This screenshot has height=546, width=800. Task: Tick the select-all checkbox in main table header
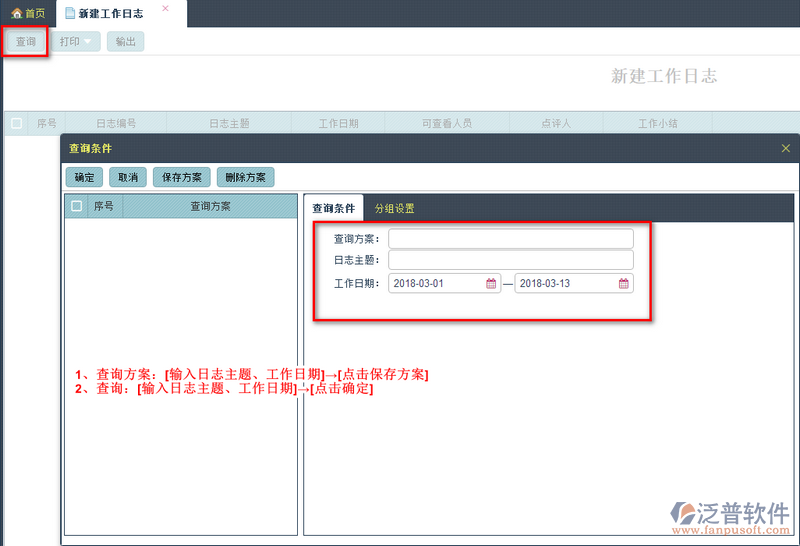pos(16,123)
